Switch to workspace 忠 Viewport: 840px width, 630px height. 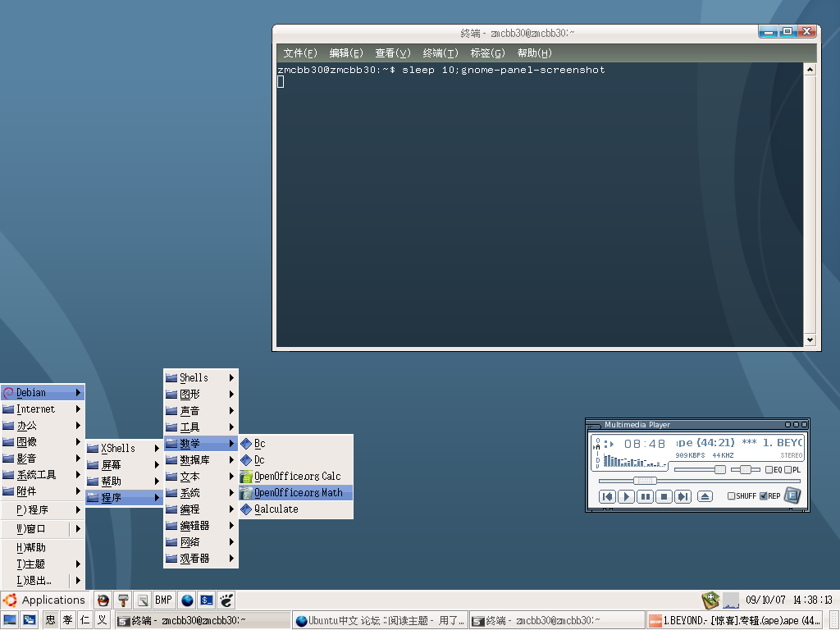(50, 620)
